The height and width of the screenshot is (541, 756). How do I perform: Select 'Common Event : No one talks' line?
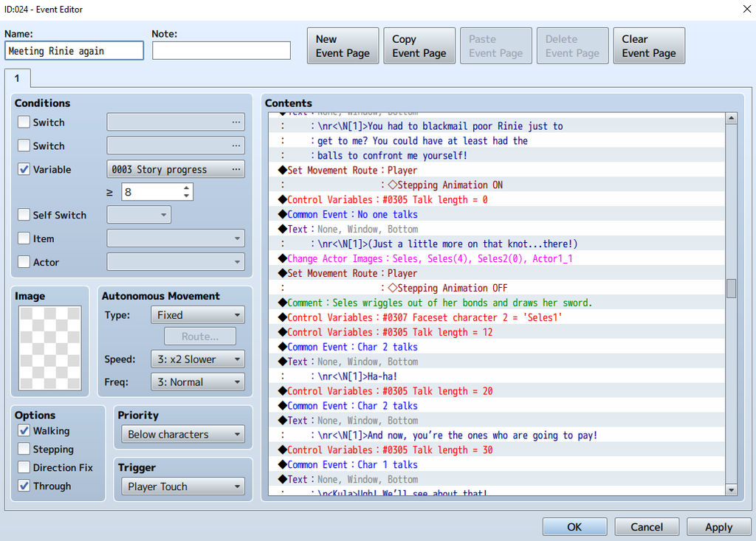(x=497, y=214)
